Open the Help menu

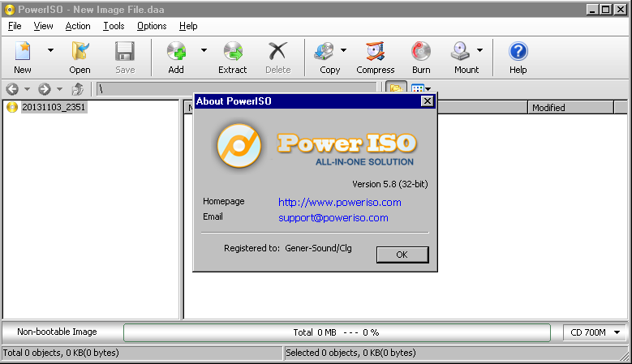188,26
